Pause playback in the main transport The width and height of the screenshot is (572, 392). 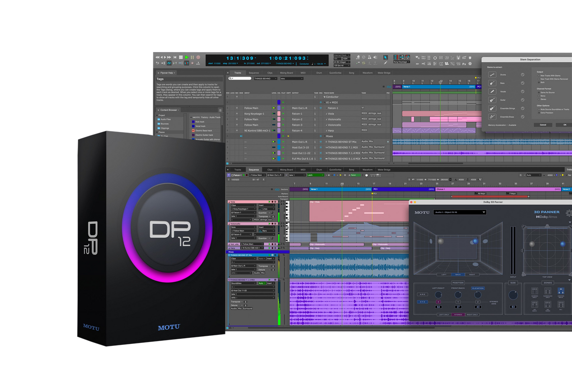pos(192,57)
